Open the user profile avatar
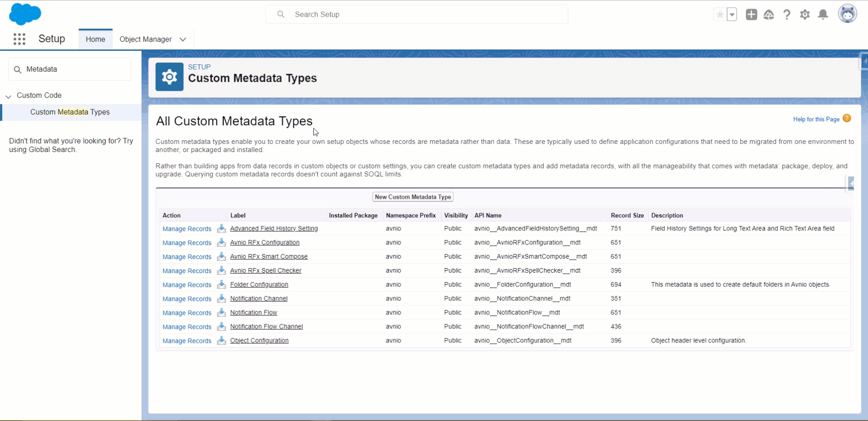This screenshot has height=421, width=868. [847, 14]
